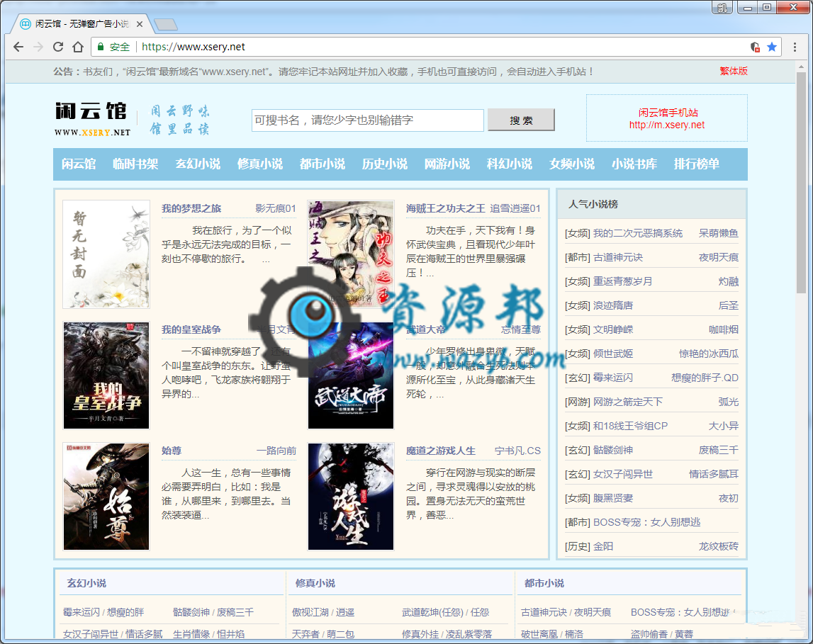This screenshot has height=644, width=813.
Task: Open the Chrome three-dot menu
Action: pos(795,47)
